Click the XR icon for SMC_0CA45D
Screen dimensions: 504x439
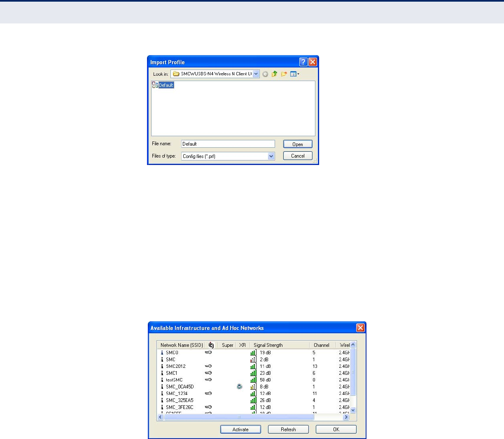(240, 387)
